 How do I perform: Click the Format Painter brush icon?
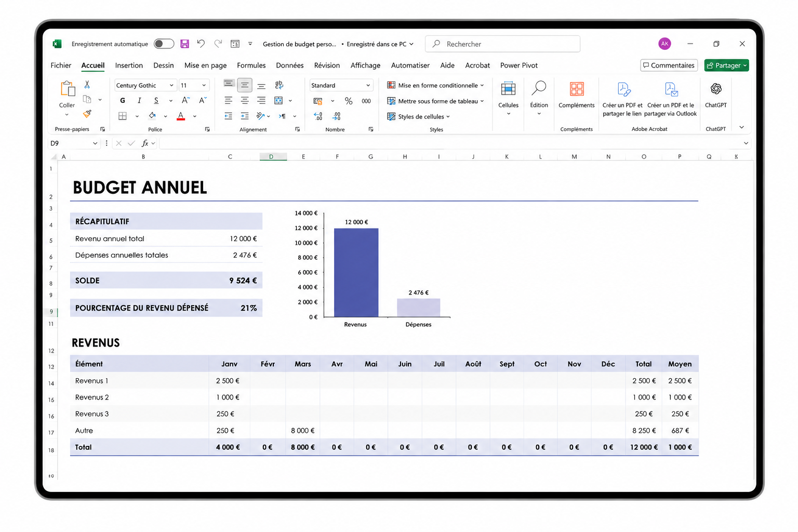click(87, 113)
